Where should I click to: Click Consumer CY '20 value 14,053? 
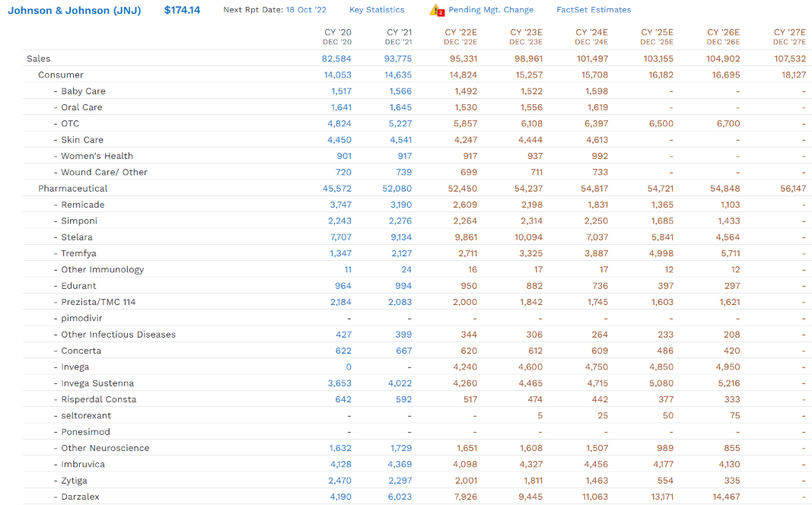tap(338, 75)
